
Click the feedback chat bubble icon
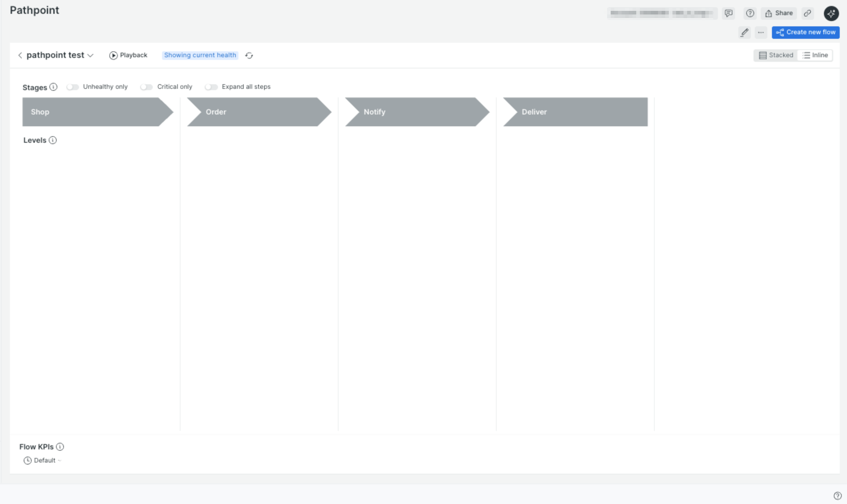point(728,13)
